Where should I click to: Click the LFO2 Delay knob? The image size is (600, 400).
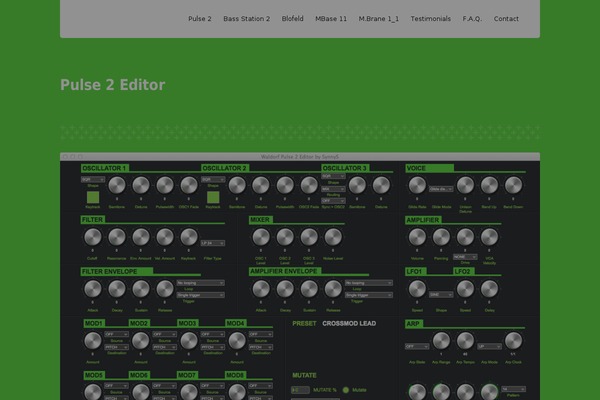489,289
